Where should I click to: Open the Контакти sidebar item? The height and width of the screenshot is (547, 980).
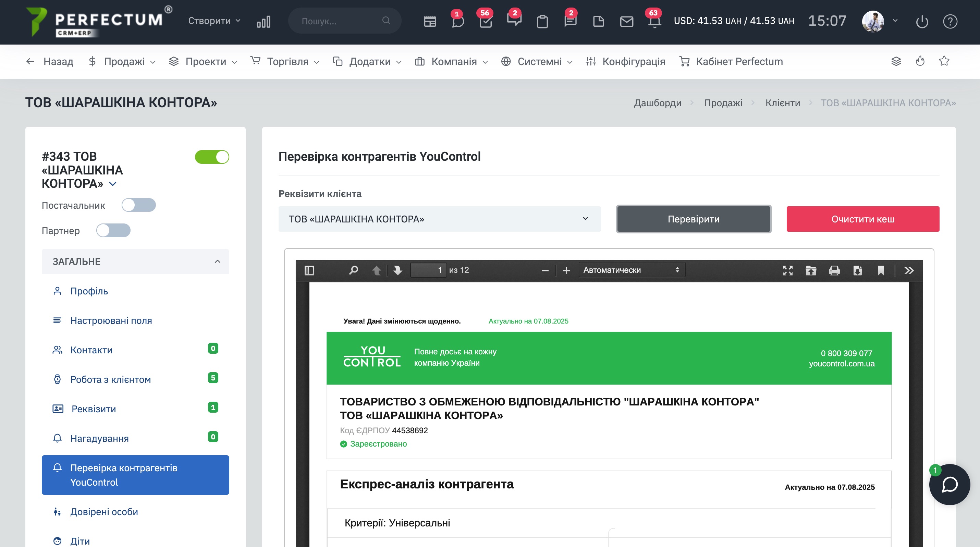(91, 350)
